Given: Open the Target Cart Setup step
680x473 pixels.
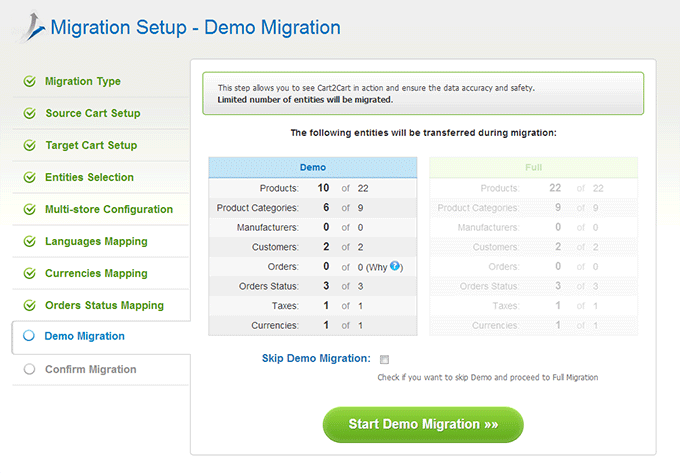Looking at the screenshot, I should (x=91, y=145).
